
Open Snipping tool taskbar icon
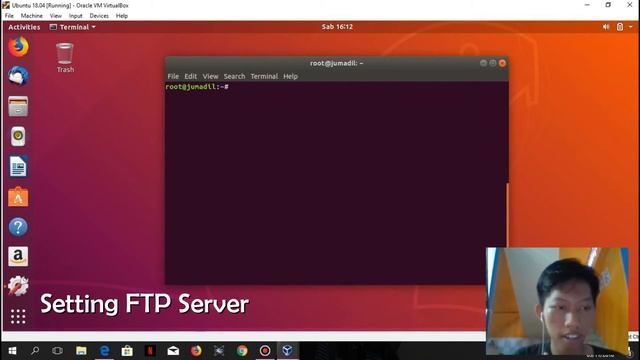click(x=219, y=351)
